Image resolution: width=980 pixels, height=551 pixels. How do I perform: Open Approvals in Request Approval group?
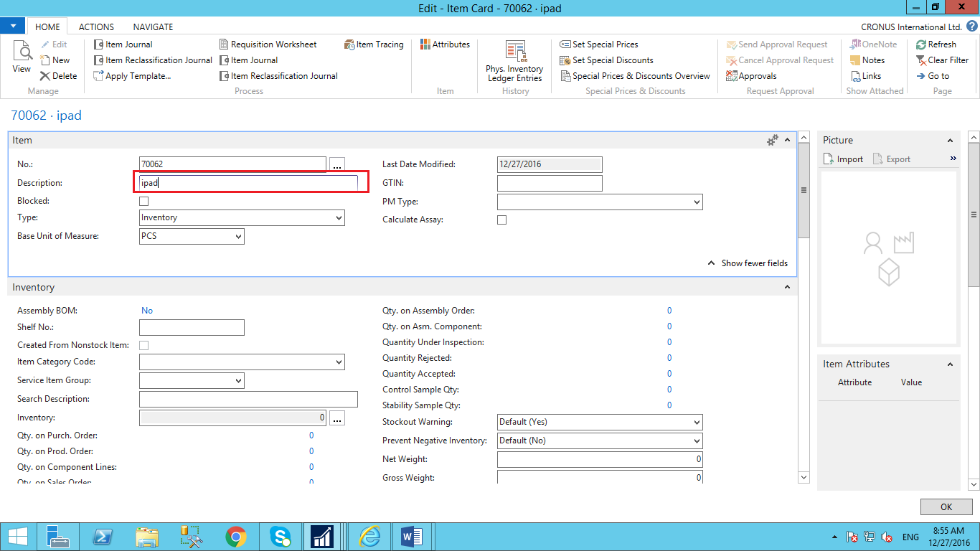click(751, 76)
